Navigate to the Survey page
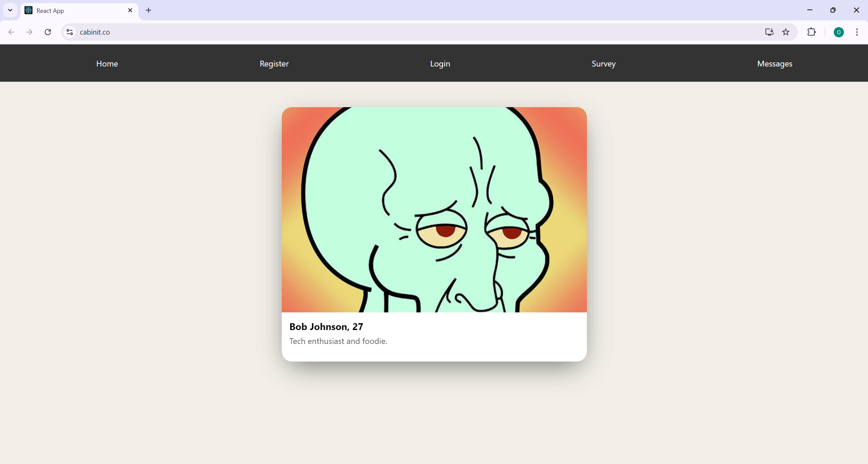This screenshot has width=868, height=464. (604, 64)
